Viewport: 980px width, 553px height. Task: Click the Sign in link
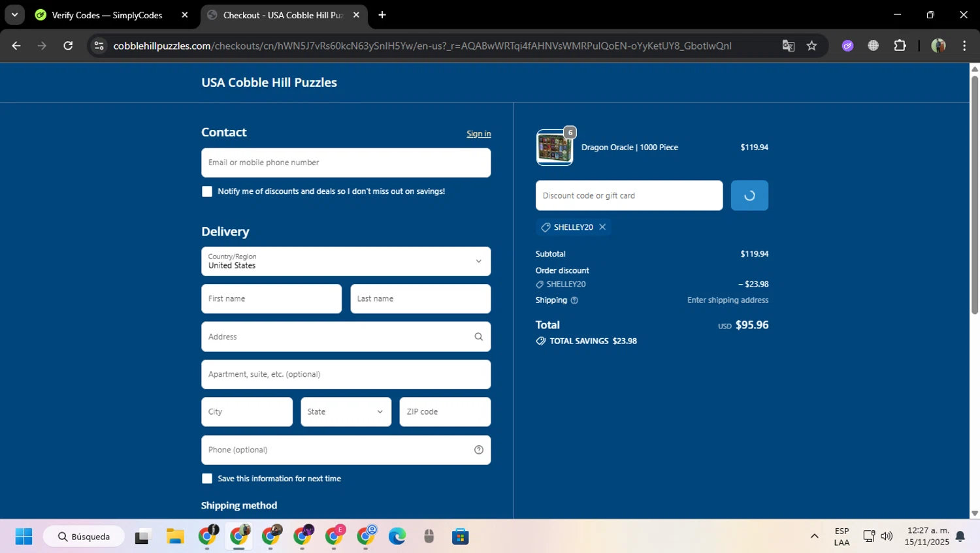click(x=479, y=134)
